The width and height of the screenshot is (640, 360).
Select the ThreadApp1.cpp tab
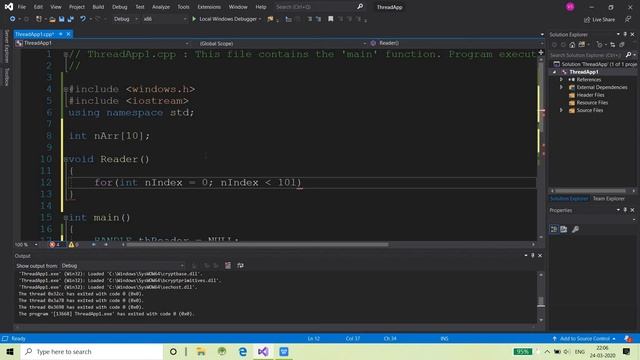click(35, 34)
